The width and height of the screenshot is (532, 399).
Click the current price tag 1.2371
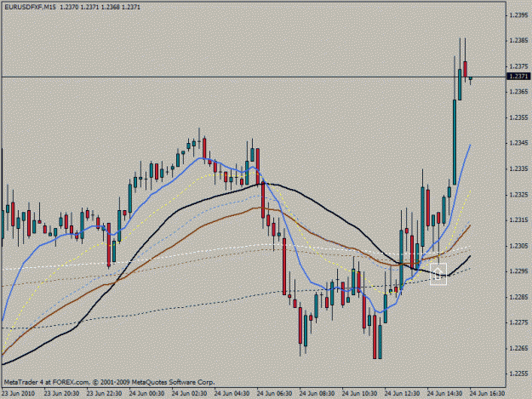[x=518, y=77]
